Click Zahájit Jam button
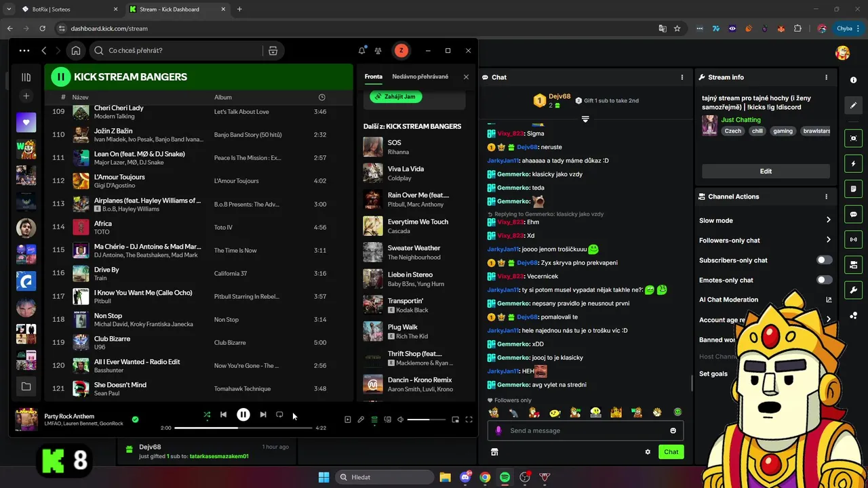868x488 pixels. coord(396,96)
